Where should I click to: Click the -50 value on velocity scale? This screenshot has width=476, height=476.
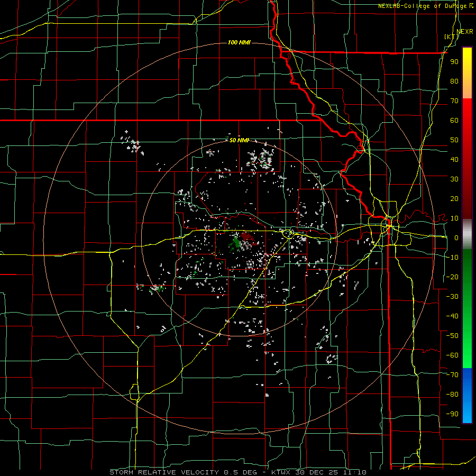point(452,335)
